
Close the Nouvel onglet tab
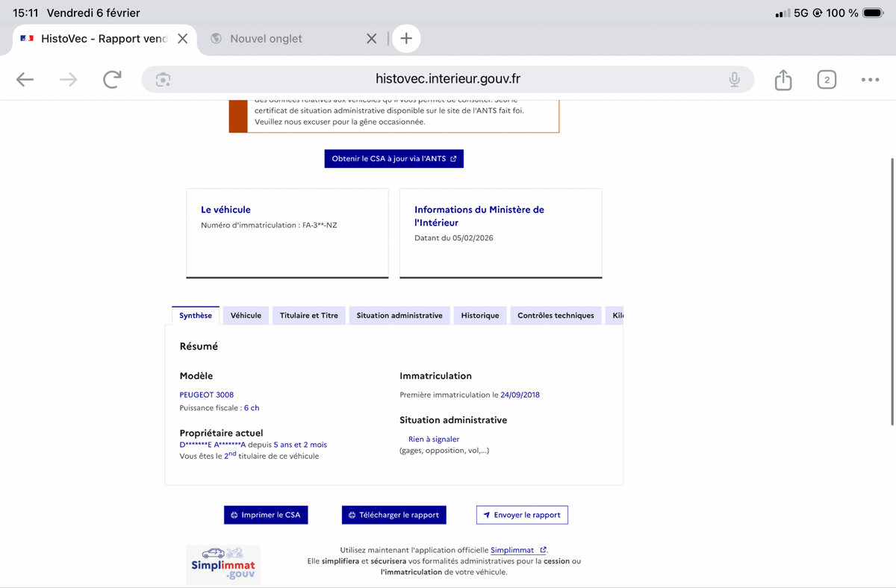[372, 39]
